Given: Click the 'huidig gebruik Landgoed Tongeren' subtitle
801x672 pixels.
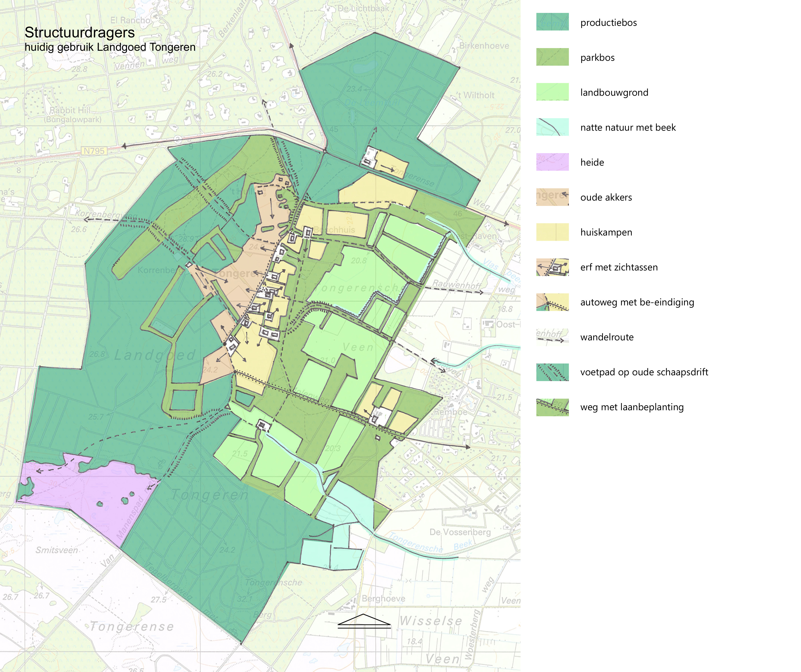Looking at the screenshot, I should tap(110, 47).
